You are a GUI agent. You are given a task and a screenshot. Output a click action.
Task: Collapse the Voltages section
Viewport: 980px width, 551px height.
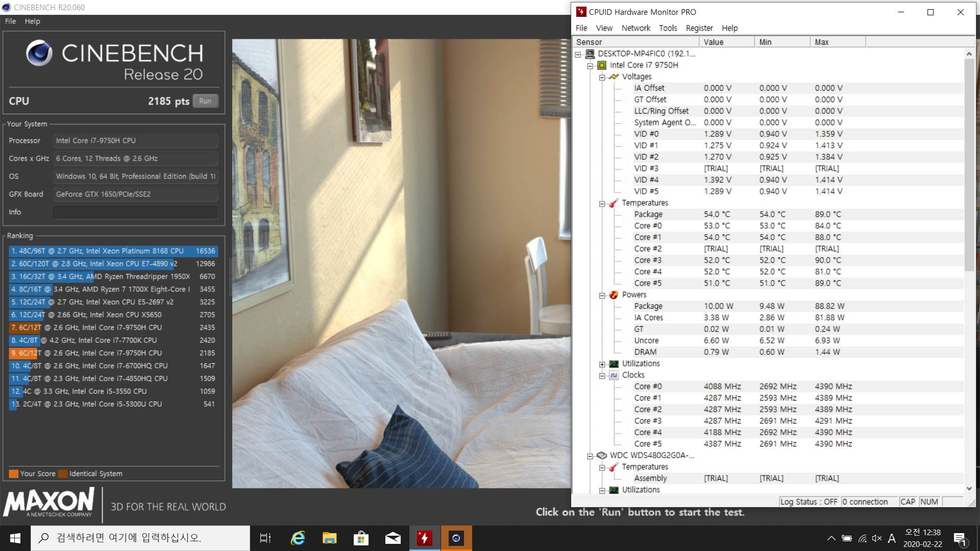(x=602, y=77)
